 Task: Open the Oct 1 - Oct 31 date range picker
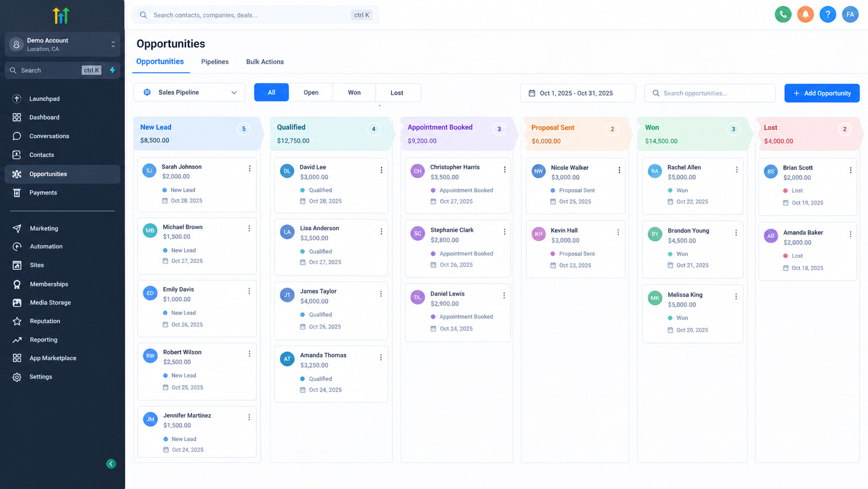578,93
